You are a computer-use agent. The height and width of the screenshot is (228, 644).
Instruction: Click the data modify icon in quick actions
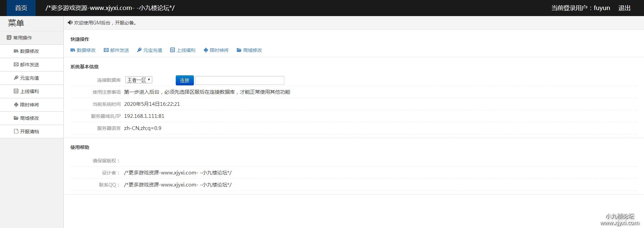(73, 50)
